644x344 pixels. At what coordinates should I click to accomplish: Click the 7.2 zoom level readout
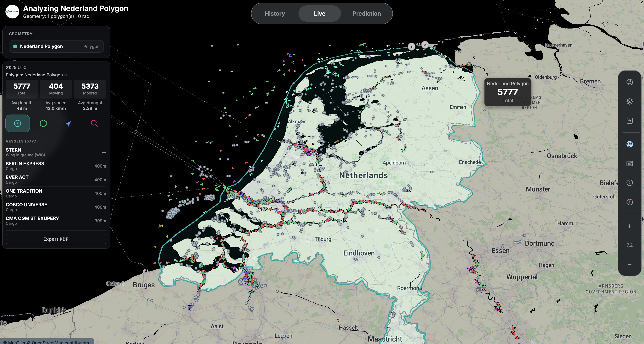coord(630,245)
